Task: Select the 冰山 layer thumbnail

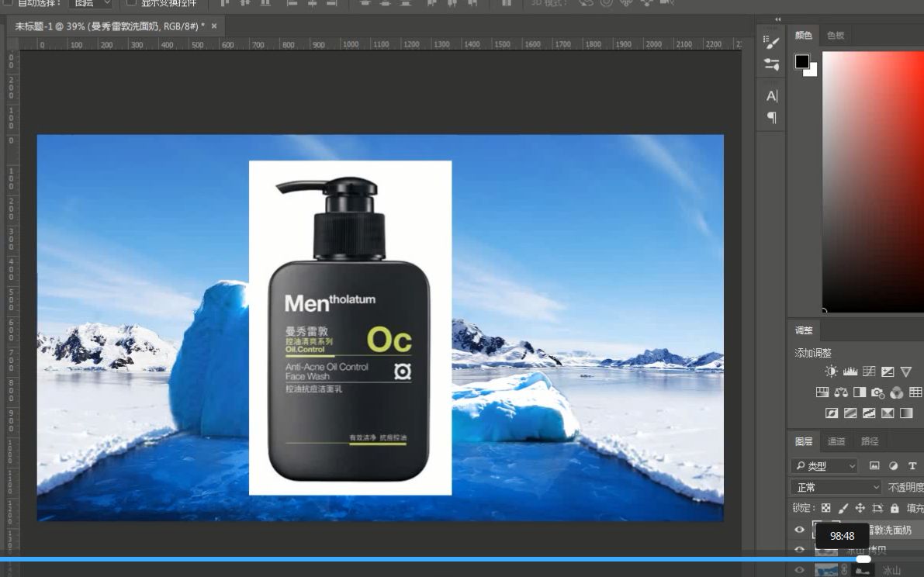Action: (825, 569)
